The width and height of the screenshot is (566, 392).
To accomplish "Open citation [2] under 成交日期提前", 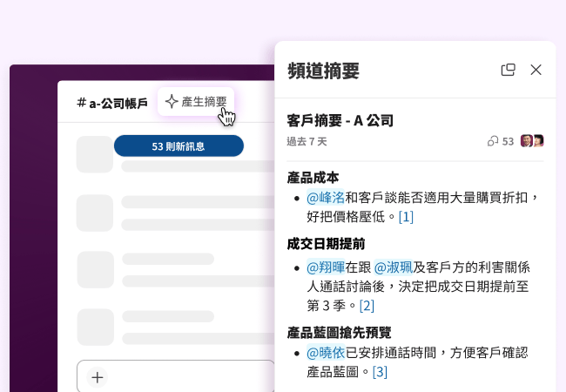I will coord(367,306).
